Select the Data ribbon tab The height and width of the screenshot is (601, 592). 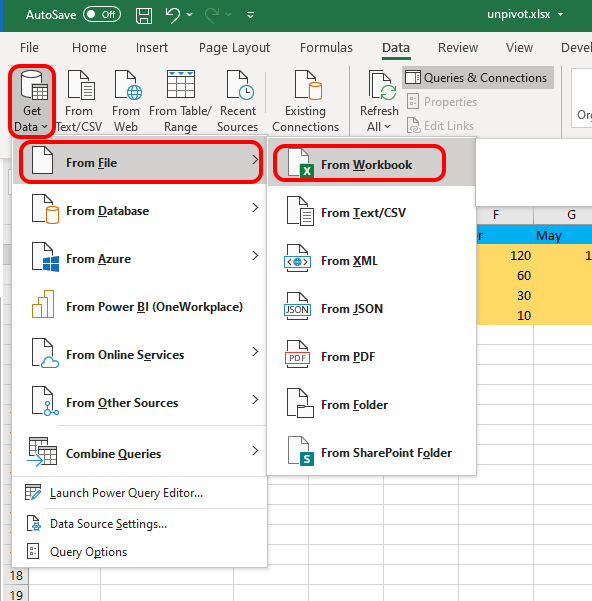click(396, 48)
